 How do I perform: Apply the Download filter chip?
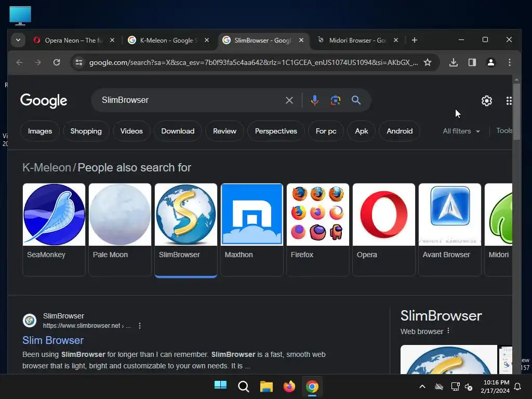178,131
